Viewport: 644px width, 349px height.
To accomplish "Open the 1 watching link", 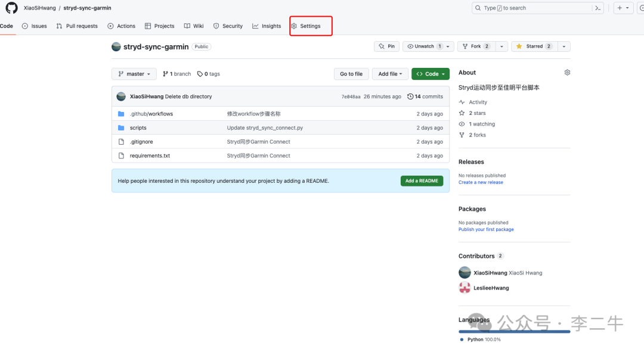I will 477,124.
